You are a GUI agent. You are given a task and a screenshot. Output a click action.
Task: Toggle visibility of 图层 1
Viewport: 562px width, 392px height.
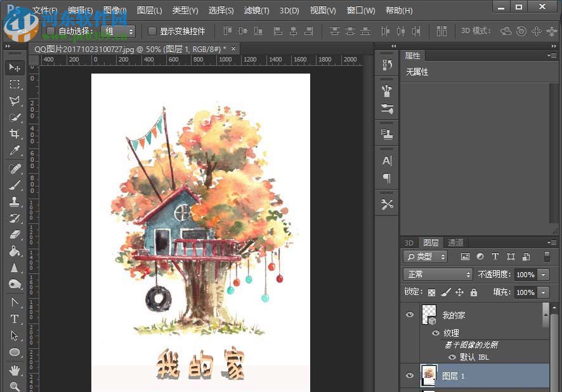tap(410, 376)
